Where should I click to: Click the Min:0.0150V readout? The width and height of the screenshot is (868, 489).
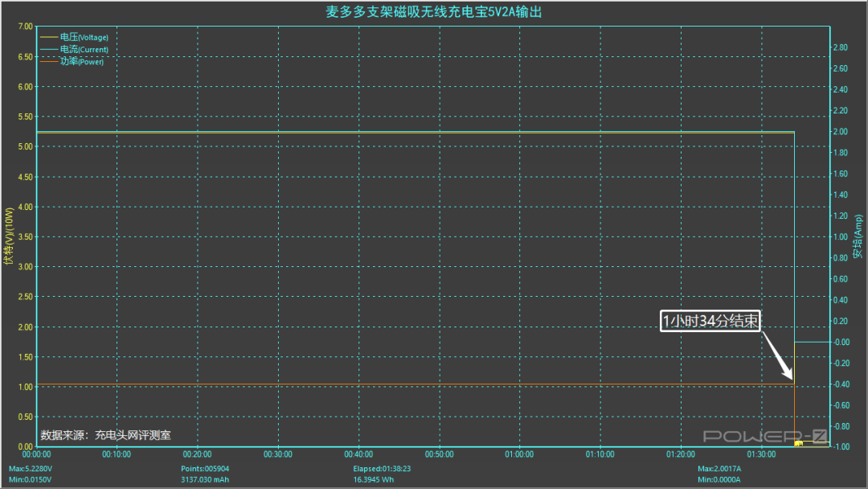[30, 479]
